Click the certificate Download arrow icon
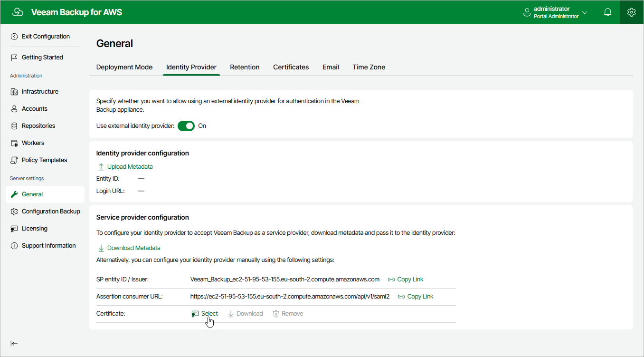This screenshot has height=357, width=644. (231, 314)
